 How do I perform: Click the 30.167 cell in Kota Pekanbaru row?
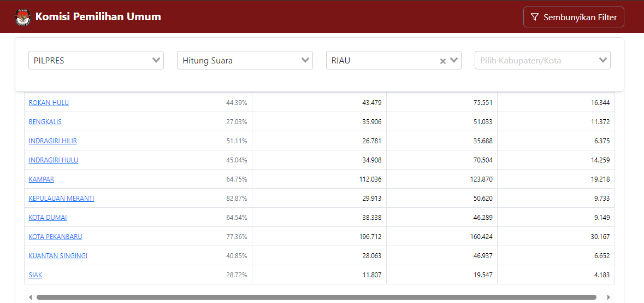click(x=556, y=236)
